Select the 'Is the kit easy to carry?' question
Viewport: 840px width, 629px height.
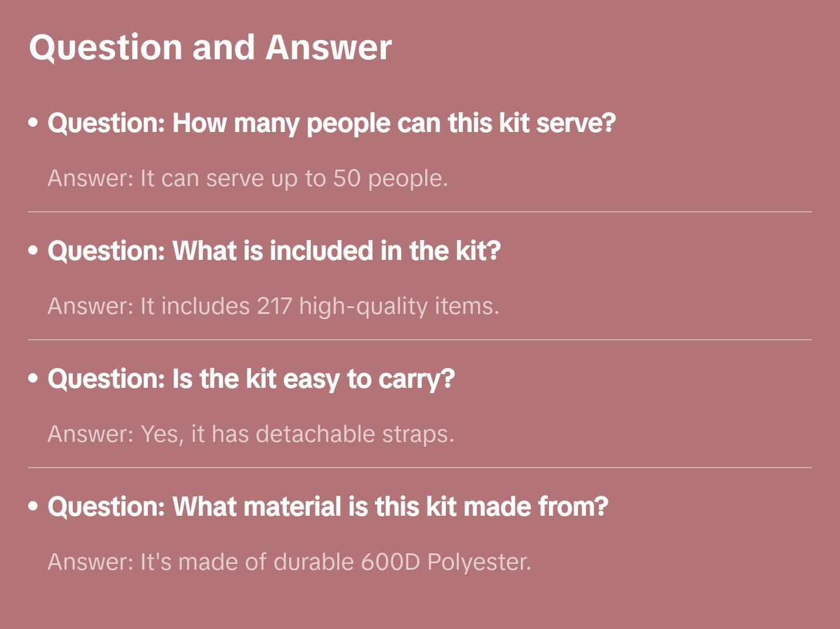pos(251,379)
